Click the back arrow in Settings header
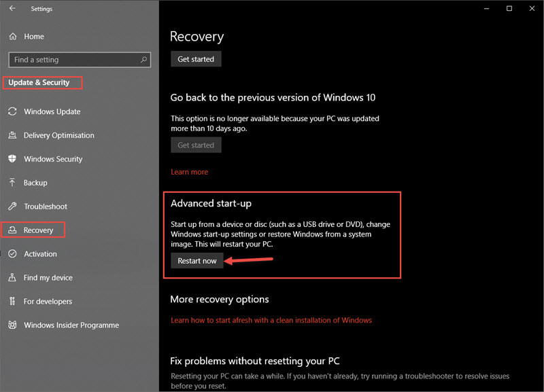 [x=12, y=8]
